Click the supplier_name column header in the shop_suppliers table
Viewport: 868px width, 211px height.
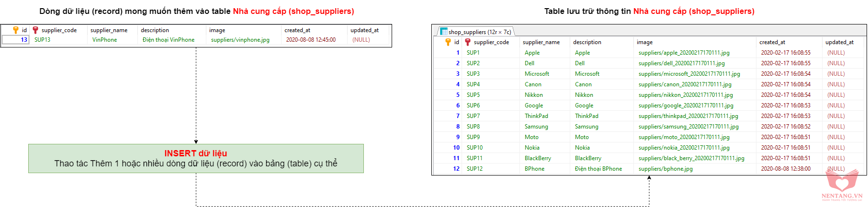pos(541,42)
